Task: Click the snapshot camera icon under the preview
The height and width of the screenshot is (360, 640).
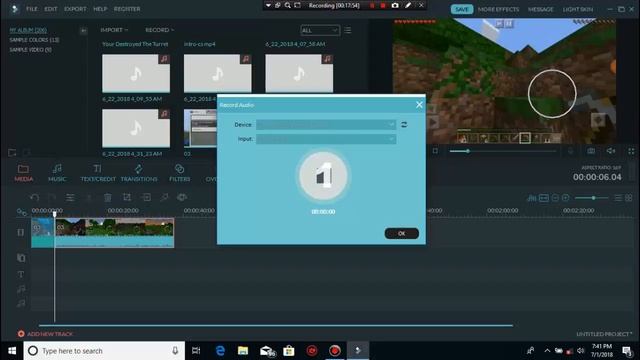Action: pyautogui.click(x=591, y=151)
